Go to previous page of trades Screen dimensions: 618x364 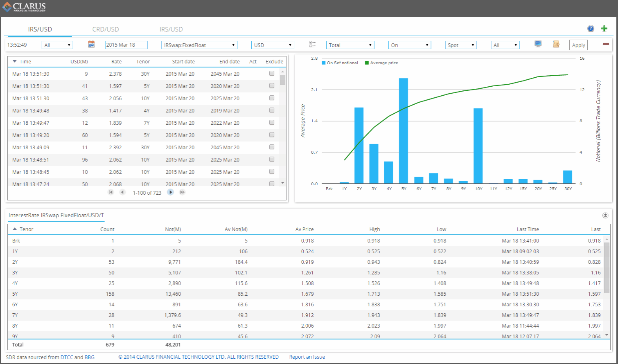click(122, 192)
